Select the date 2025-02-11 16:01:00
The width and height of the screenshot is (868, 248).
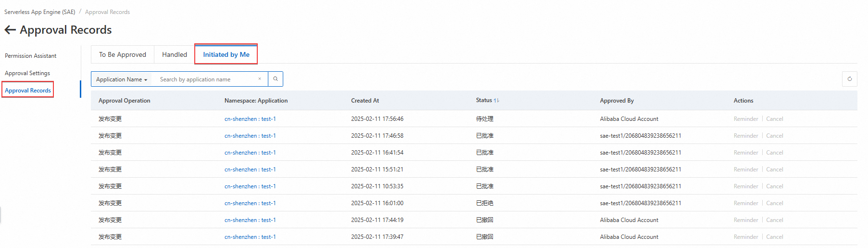click(377, 203)
